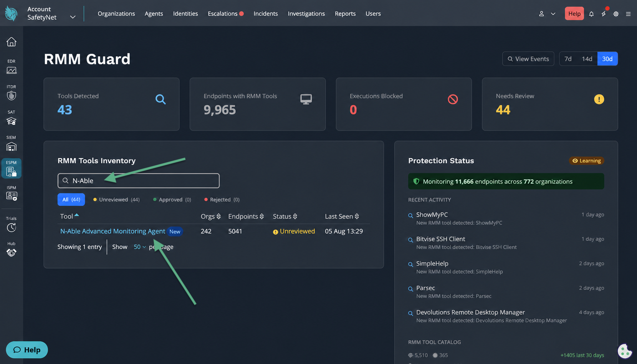The width and height of the screenshot is (637, 364).
Task: Open the EDR sidebar section
Action: (12, 67)
